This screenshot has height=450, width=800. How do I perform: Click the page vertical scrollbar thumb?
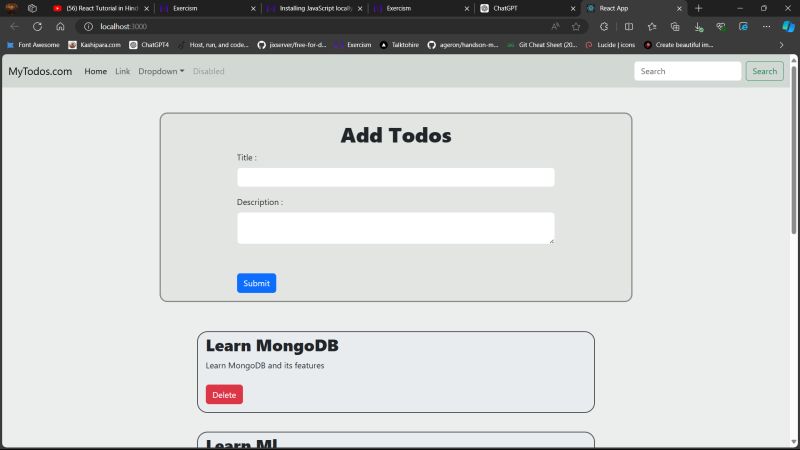(x=793, y=149)
